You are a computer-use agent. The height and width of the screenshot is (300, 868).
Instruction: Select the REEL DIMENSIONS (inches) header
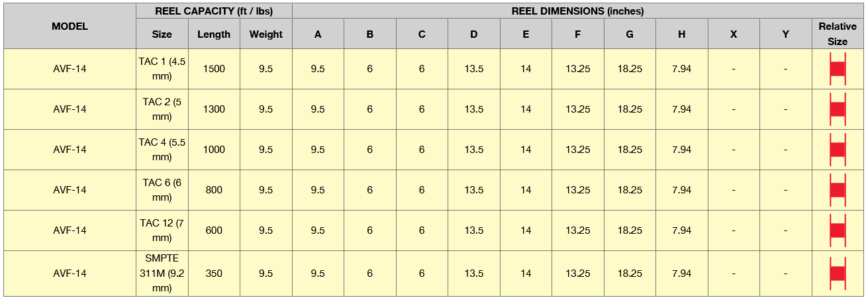click(577, 11)
